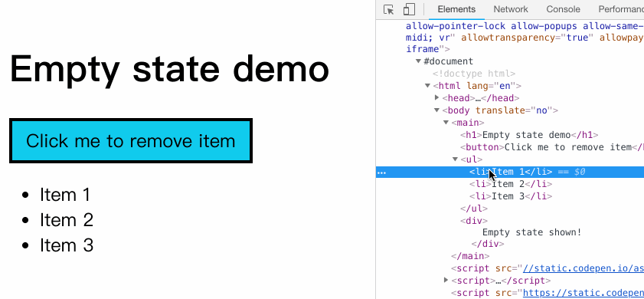The height and width of the screenshot is (299, 644).
Task: Expand the collapsed script element
Action: (x=446, y=281)
